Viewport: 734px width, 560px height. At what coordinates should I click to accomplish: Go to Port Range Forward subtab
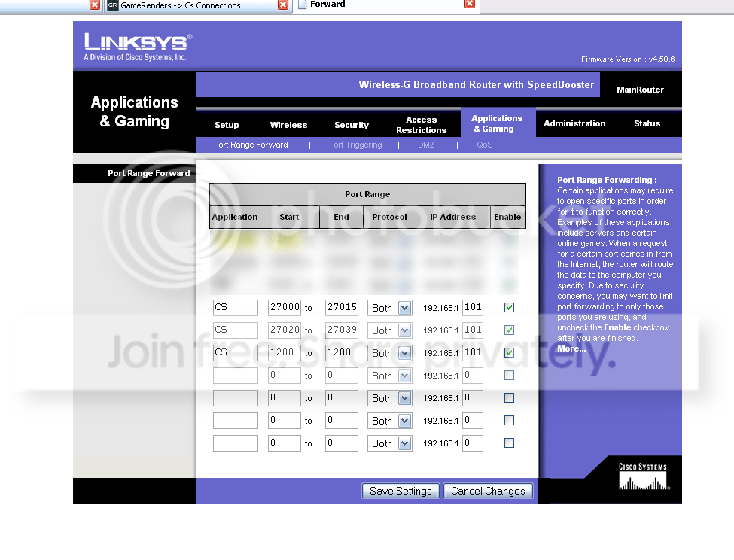coord(251,145)
